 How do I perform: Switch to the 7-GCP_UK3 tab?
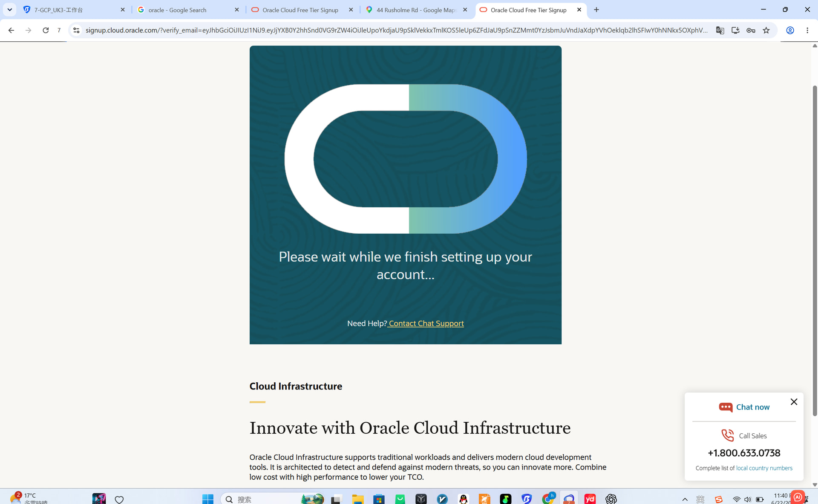75,10
